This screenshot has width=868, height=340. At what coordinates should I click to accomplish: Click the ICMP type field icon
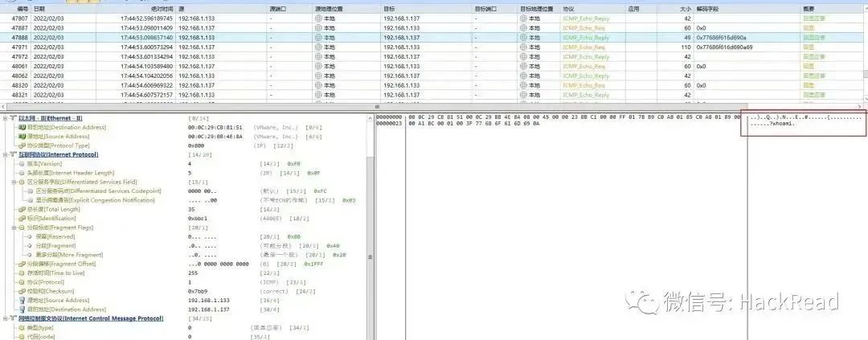pos(23,328)
